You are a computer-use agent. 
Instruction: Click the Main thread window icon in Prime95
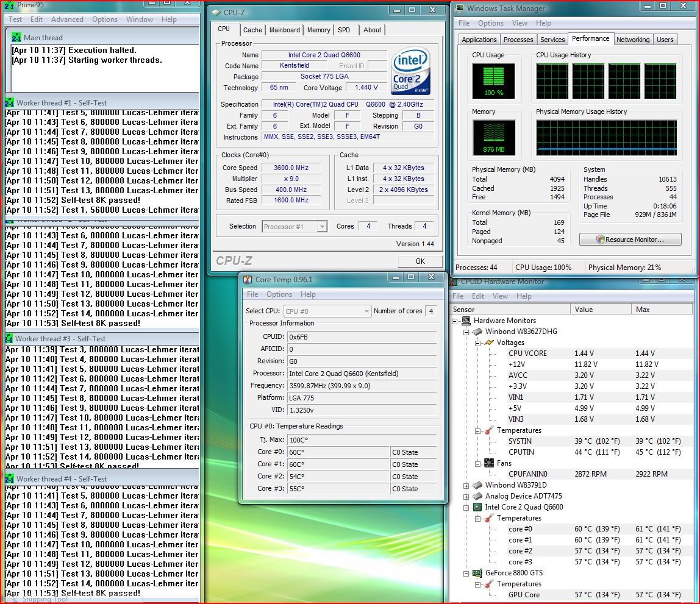pos(16,37)
